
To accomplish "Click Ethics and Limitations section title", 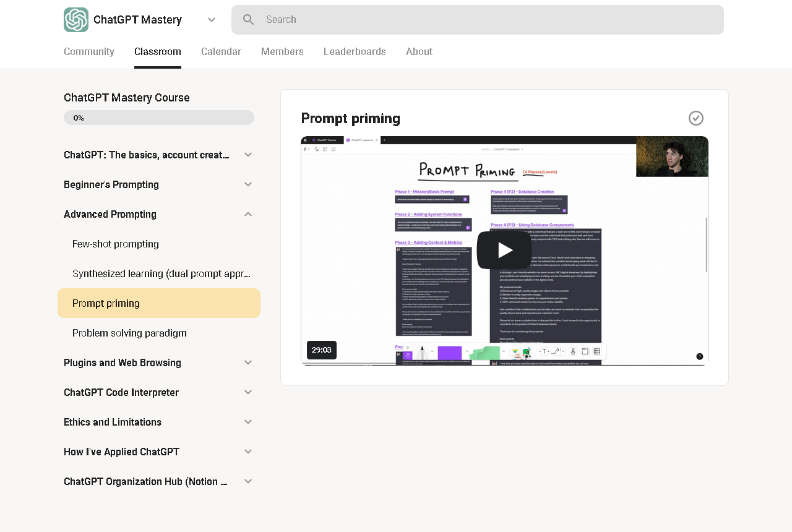I will point(113,422).
